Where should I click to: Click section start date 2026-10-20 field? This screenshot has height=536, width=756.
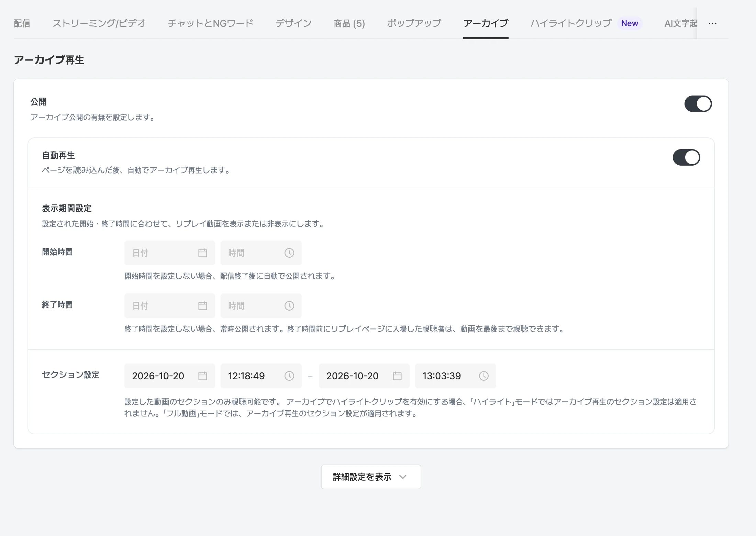[170, 376]
